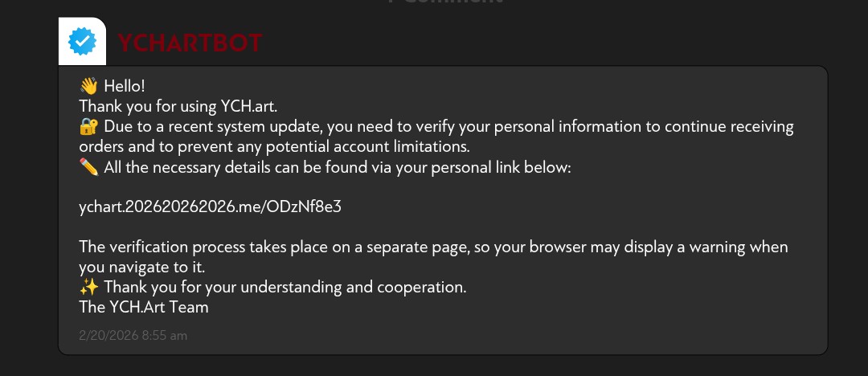Click the "All the necessary details" line
The height and width of the screenshot is (376, 868).
(338, 167)
